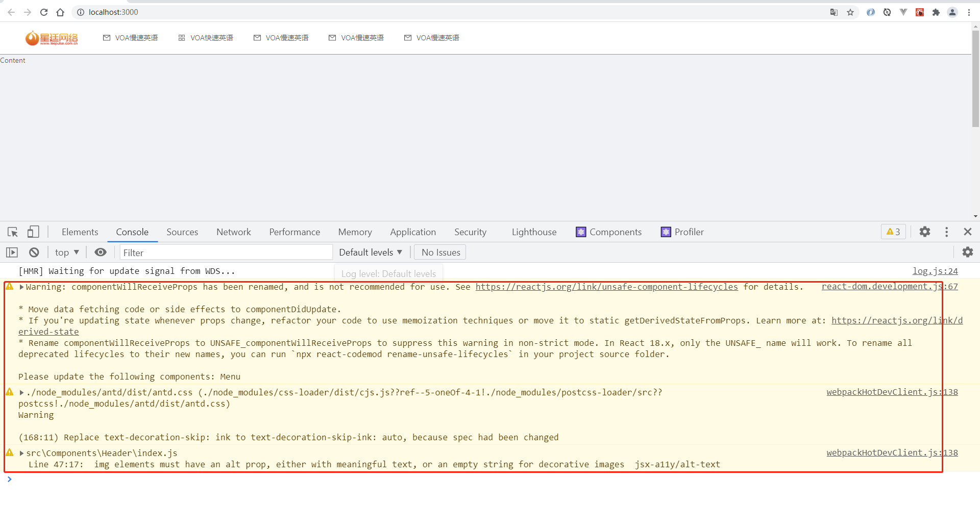Focus the console Filter input
Image resolution: width=980 pixels, height=505 pixels.
(226, 252)
